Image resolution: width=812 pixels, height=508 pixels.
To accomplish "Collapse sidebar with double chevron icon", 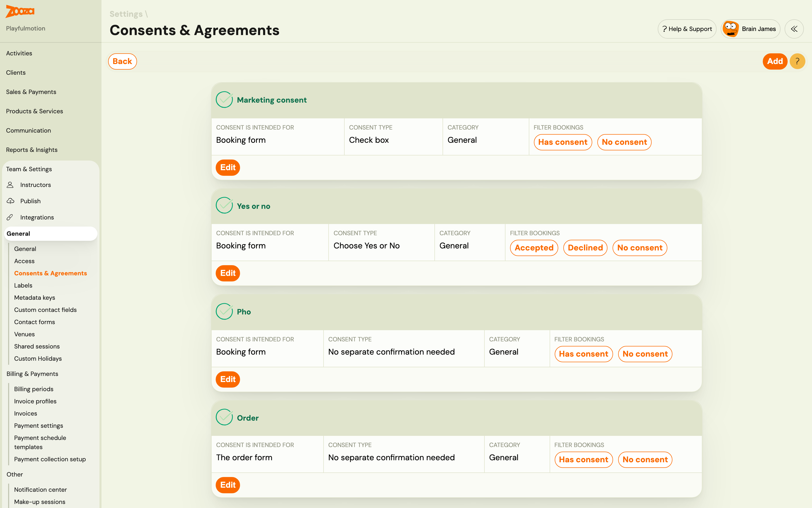I will pyautogui.click(x=794, y=29).
